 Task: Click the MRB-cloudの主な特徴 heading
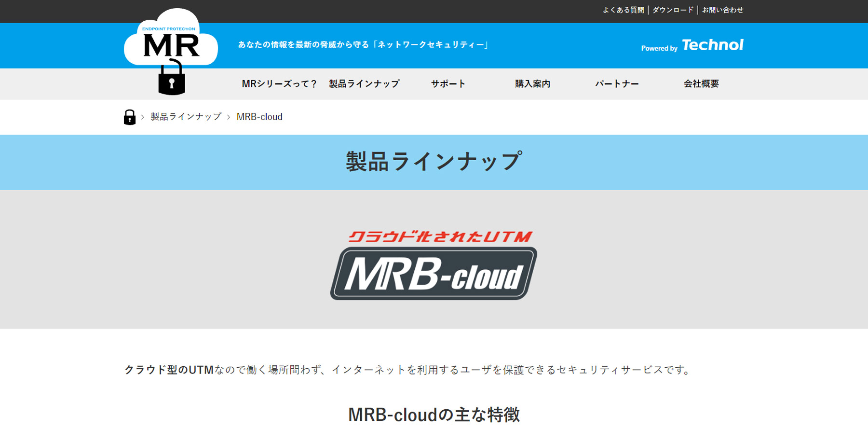coord(434,415)
